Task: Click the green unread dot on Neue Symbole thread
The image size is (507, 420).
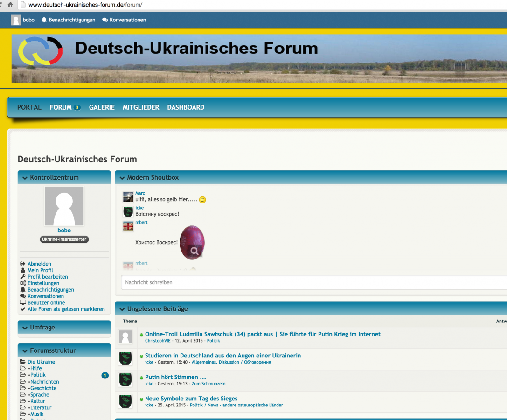Action: tap(141, 399)
